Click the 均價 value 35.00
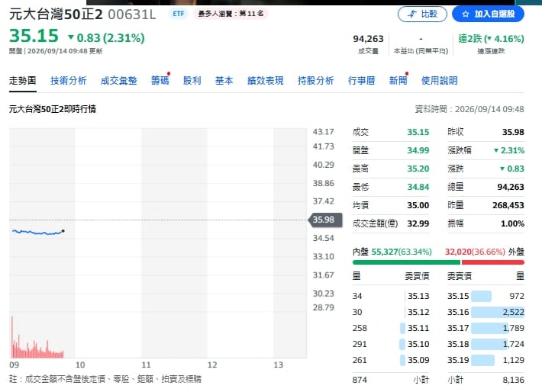The height and width of the screenshot is (392, 542). pos(418,205)
